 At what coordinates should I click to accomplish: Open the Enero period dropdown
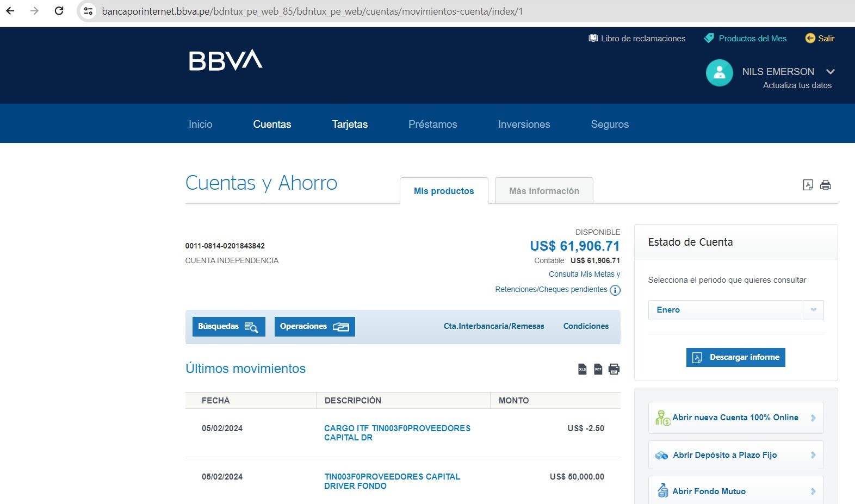click(735, 310)
